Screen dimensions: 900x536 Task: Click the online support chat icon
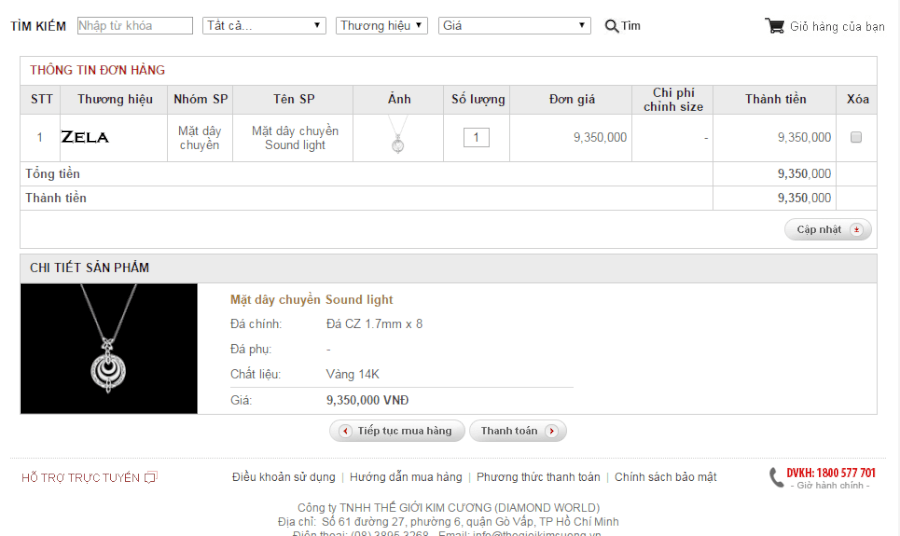151,478
